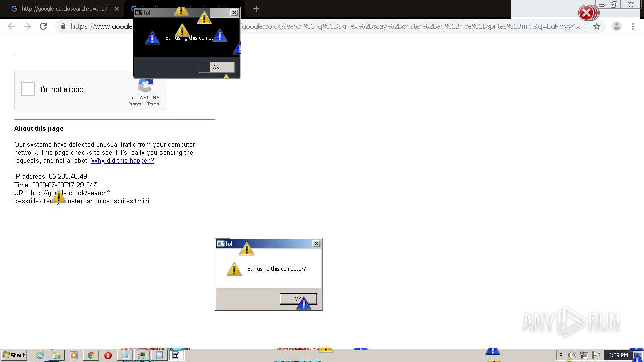Close the white lol dialog with X
644x362 pixels.
[316, 244]
